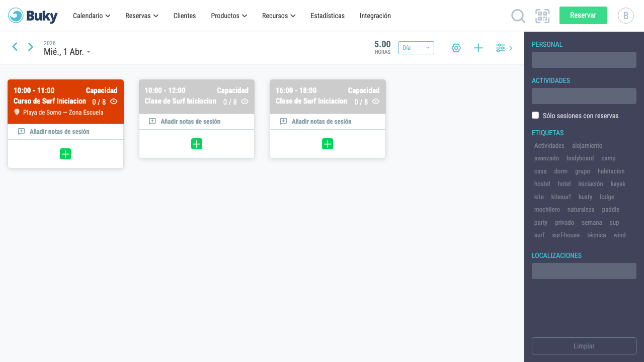
Task: Open the Estadísticas page
Action: pos(328,16)
